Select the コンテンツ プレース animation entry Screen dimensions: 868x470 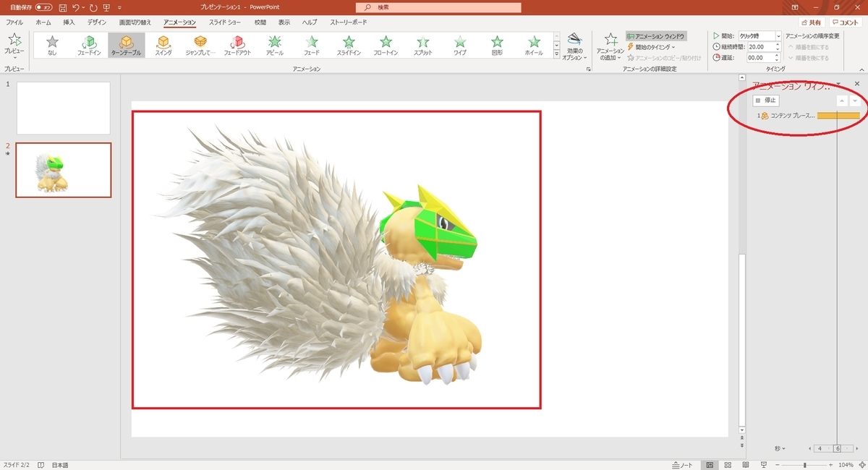(808, 116)
